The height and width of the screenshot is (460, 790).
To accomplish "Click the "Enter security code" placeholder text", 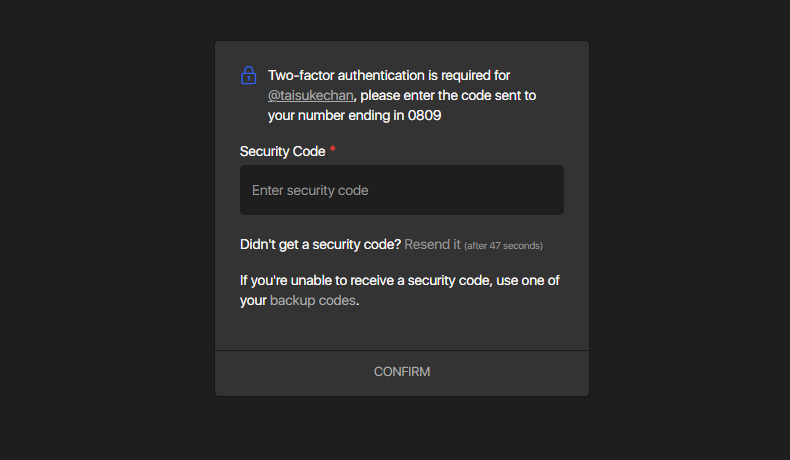I will [x=310, y=190].
